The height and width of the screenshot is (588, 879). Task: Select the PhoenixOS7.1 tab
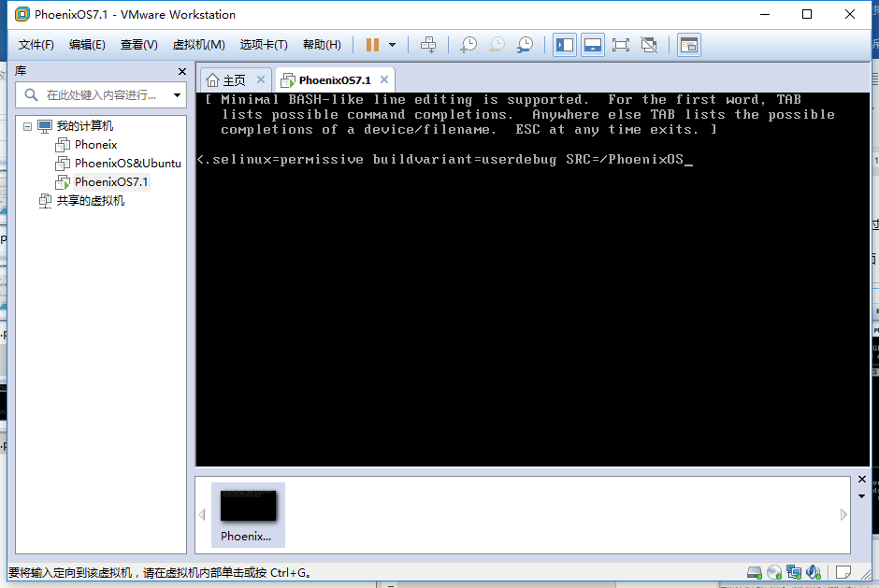click(334, 80)
